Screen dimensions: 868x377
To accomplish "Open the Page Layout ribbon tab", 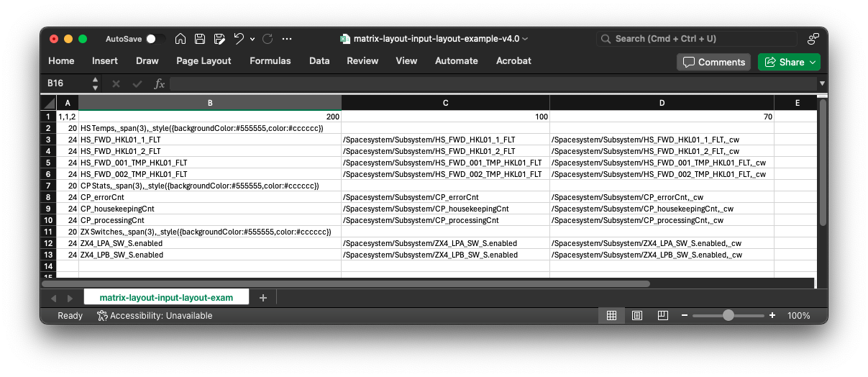I will click(x=204, y=61).
